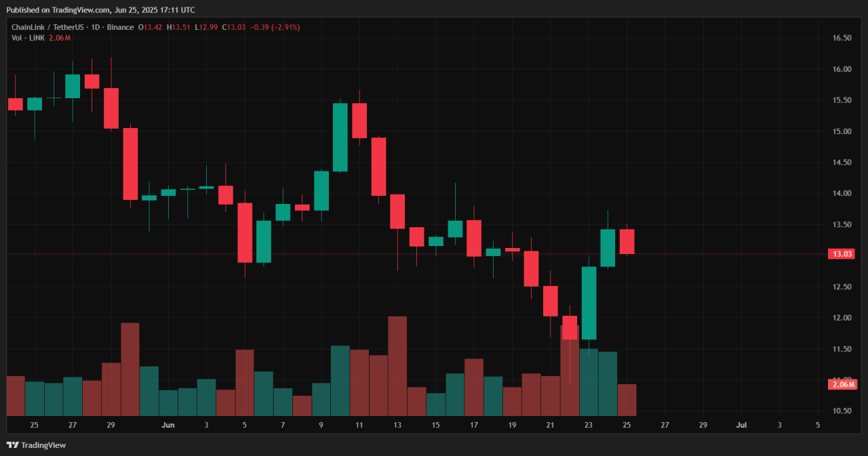Select the tallest red volume bar on June 13
This screenshot has width=868, height=456.
tap(397, 366)
